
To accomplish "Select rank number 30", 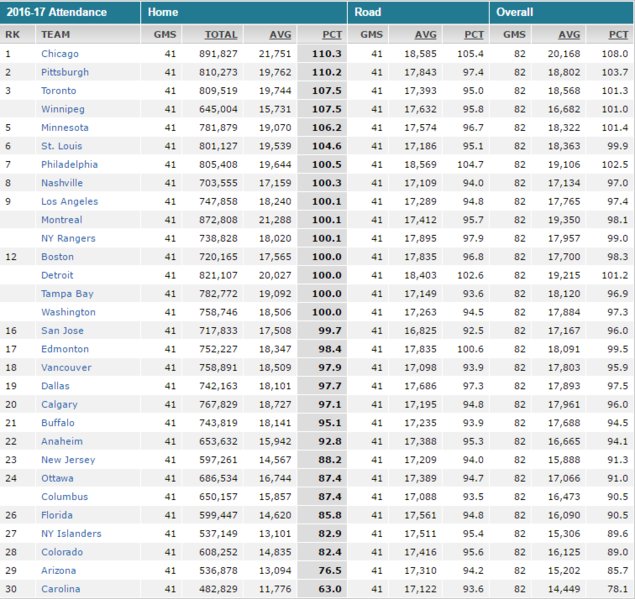I will [11, 589].
